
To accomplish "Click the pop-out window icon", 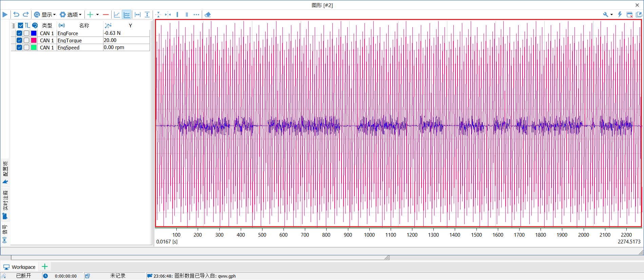I will point(639,15).
